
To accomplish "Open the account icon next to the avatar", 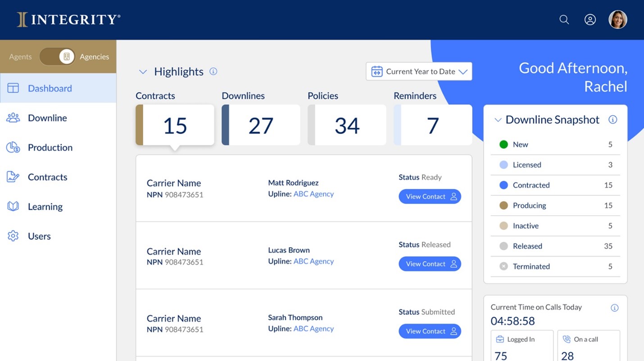I will [x=590, y=19].
